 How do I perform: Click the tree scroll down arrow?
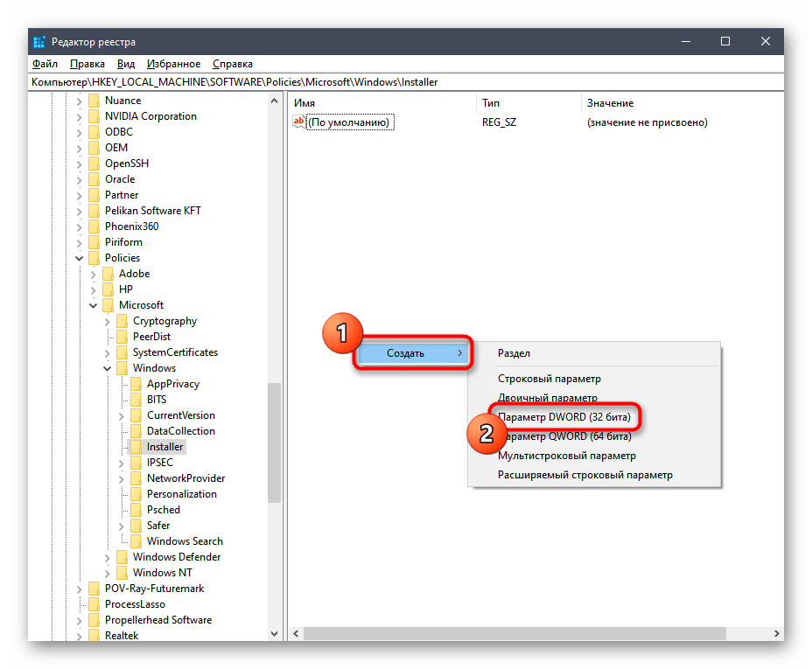coord(275,634)
